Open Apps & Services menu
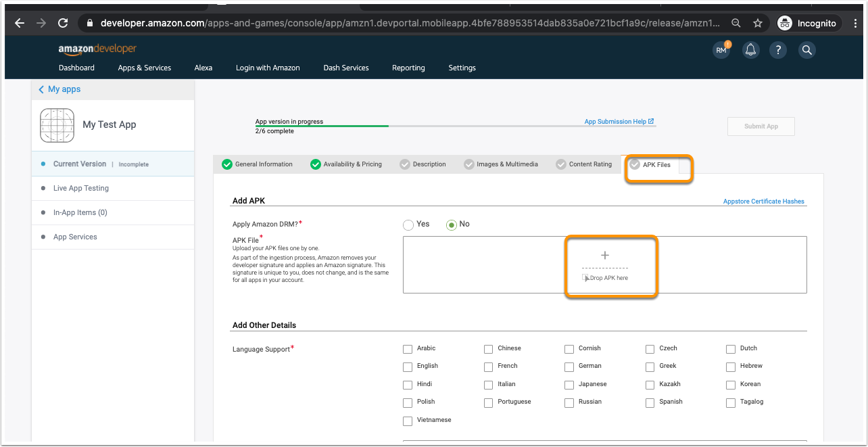Screen dimensions: 868x447 [x=145, y=68]
